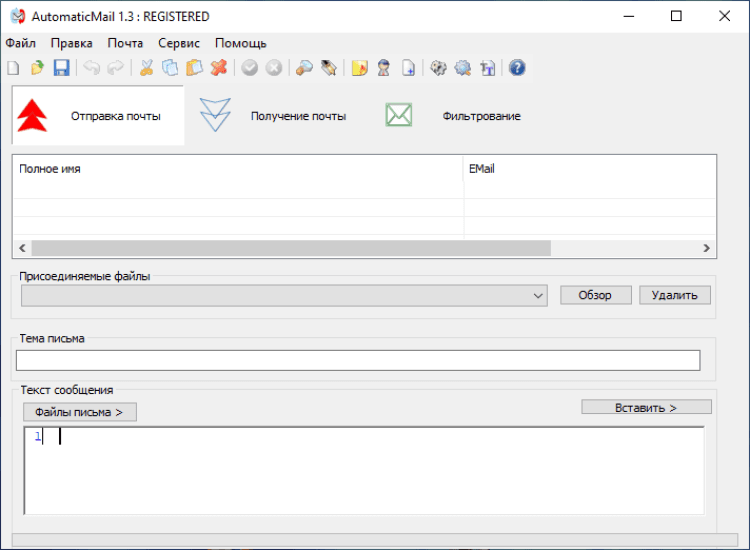The height and width of the screenshot is (550, 750).
Task: Click the recipient list left scroll arrow
Action: pyautogui.click(x=22, y=248)
